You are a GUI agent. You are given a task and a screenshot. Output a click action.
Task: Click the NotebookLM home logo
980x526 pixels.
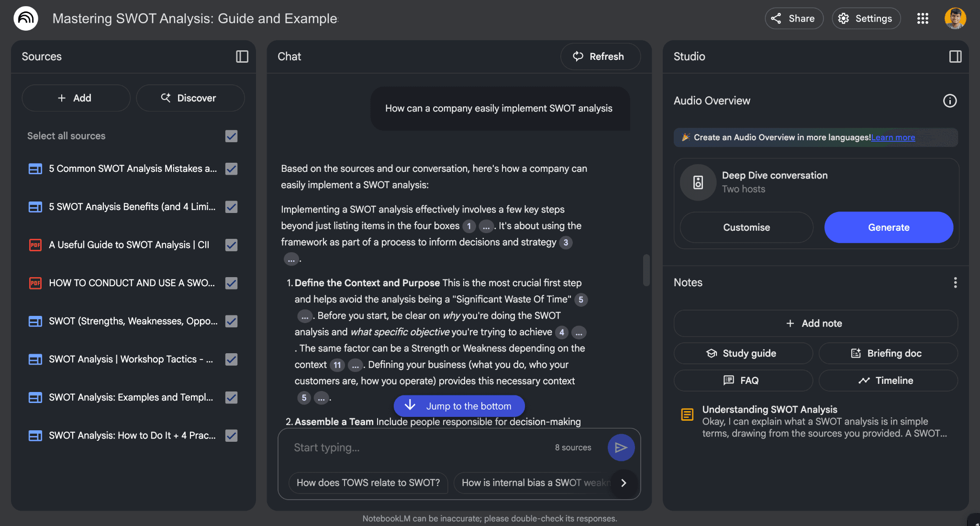point(26,18)
